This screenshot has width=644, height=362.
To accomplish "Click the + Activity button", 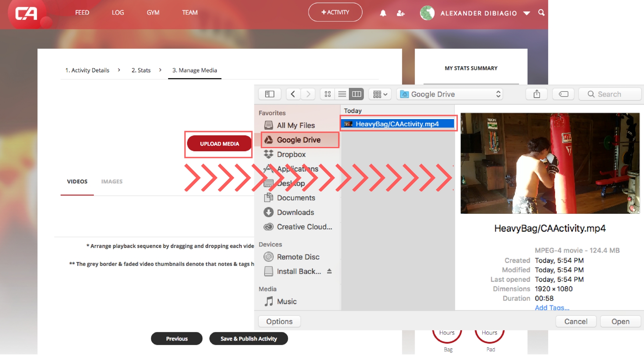I will [335, 12].
